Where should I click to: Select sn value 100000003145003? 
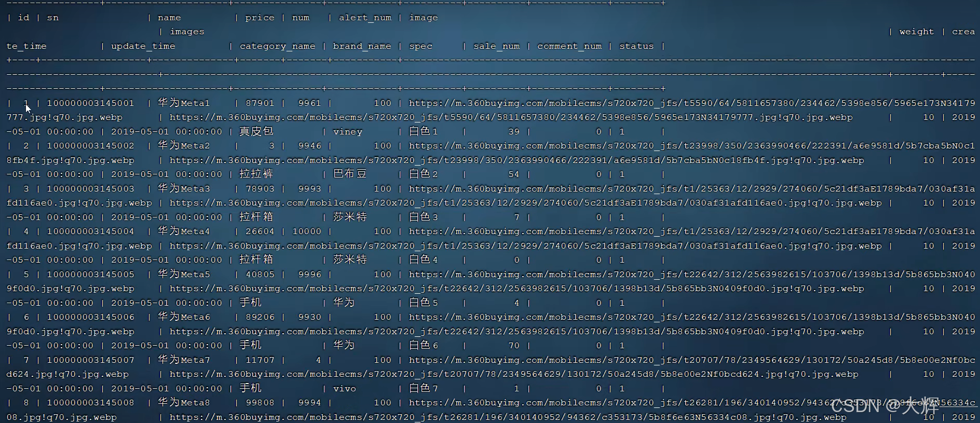coord(90,189)
